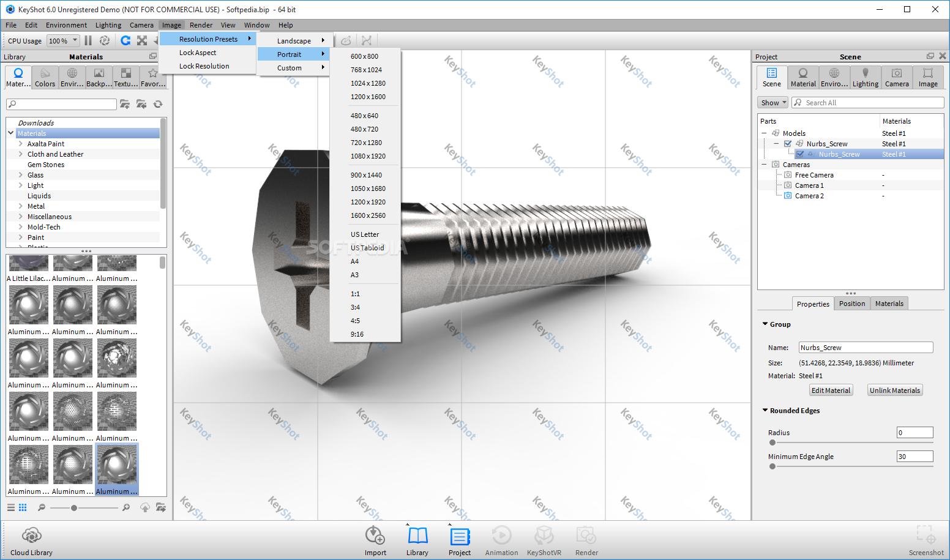Open the Favorites library tab

tap(152, 78)
